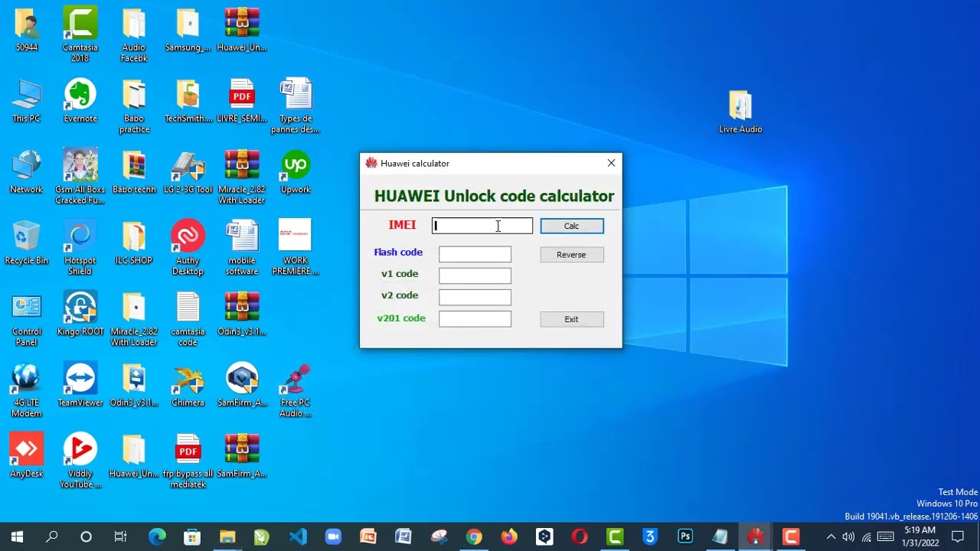Select the Hotspot Shield shortcut
The width and height of the screenshot is (980, 551).
(80, 248)
